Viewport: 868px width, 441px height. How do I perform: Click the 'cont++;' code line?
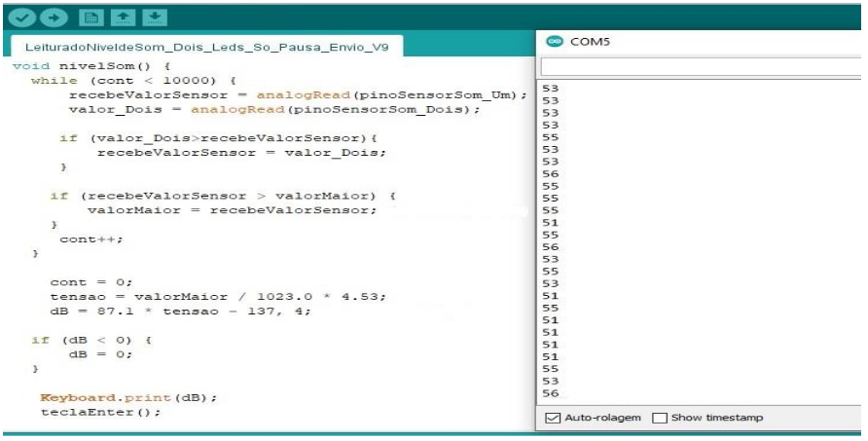(x=91, y=239)
